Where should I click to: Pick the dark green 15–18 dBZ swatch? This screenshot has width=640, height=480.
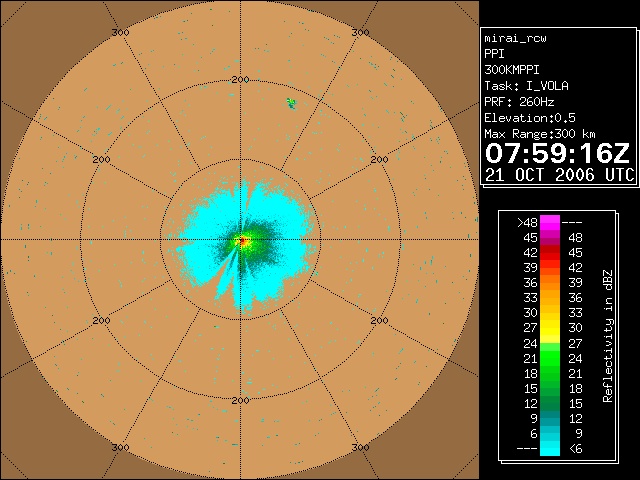[550, 389]
